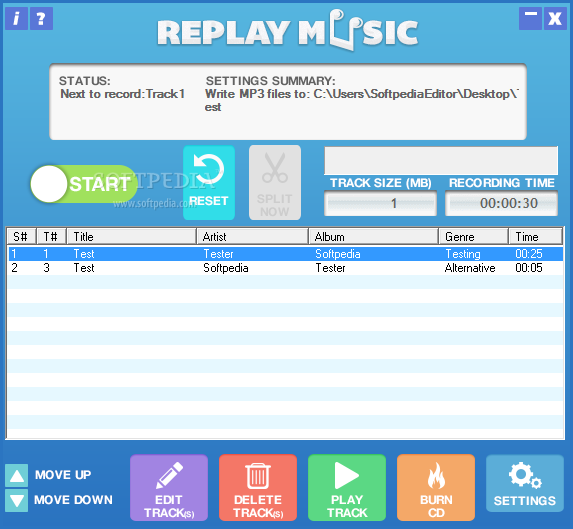Click the SPLIT NOW scissors button

pos(275,183)
